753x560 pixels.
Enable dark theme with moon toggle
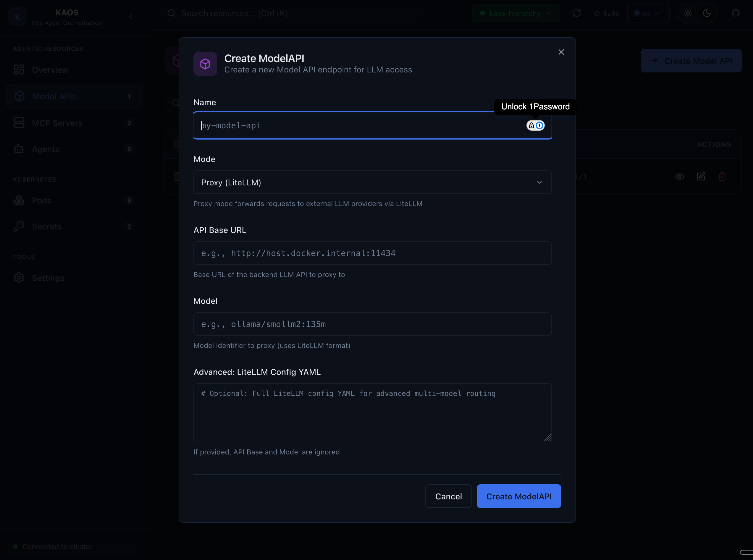click(x=707, y=13)
